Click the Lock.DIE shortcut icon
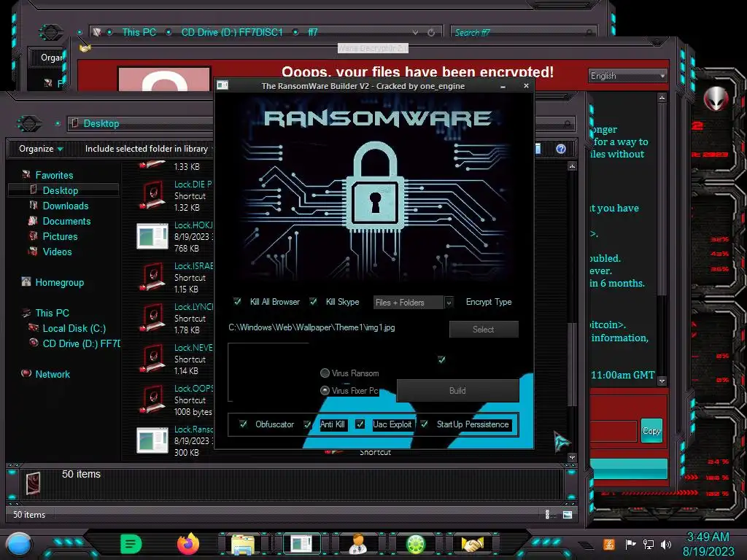The width and height of the screenshot is (747, 560). [152, 195]
